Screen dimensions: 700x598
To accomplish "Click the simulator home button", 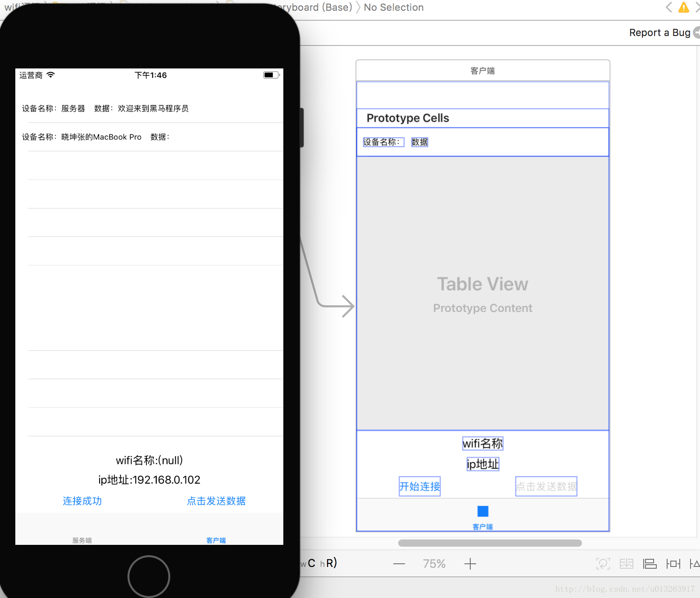I will coord(149,576).
